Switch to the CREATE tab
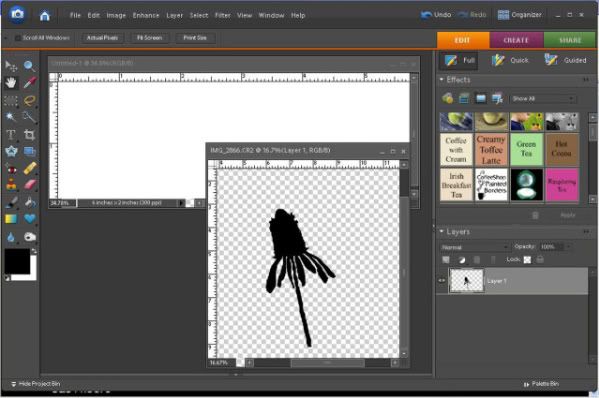This screenshot has width=599, height=398. pyautogui.click(x=516, y=40)
